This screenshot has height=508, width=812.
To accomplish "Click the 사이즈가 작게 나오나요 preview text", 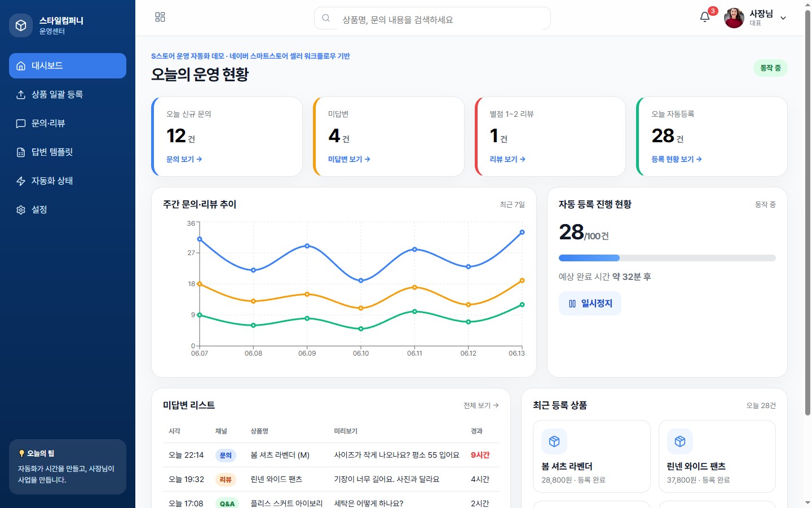I will click(396, 455).
